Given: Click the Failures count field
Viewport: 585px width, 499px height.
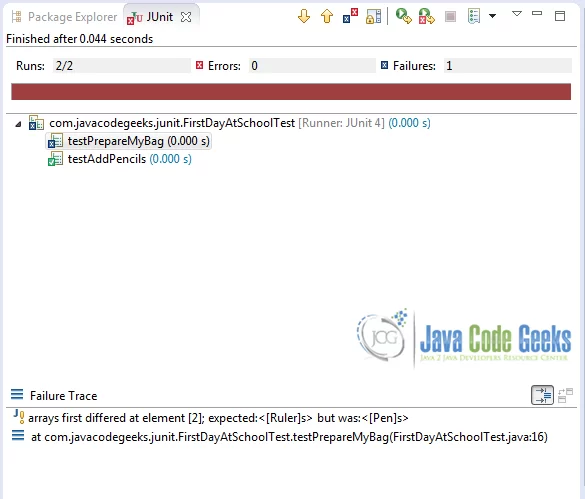Looking at the screenshot, I should pyautogui.click(x=507, y=66).
